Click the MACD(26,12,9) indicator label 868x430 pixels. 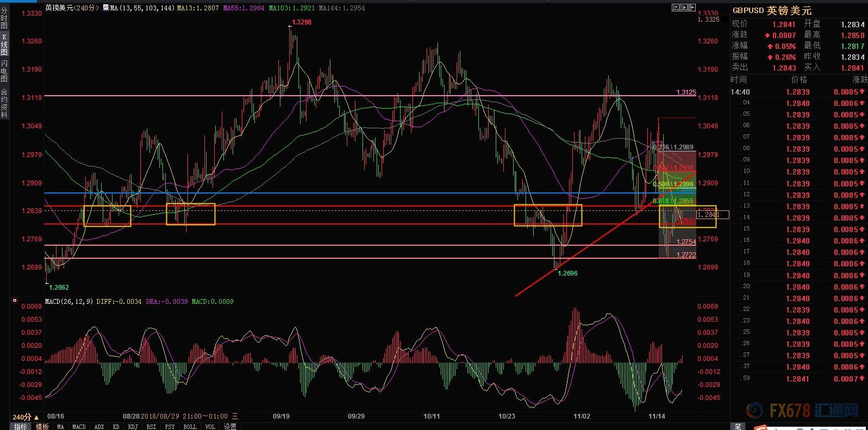click(68, 301)
